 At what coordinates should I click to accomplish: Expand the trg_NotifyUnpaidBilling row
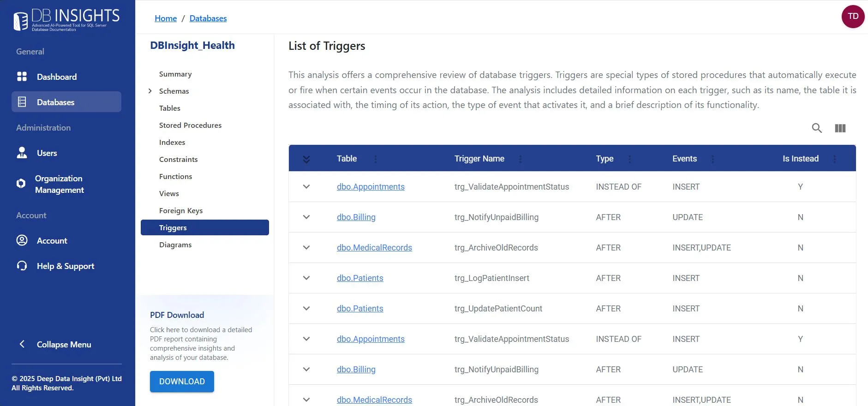click(x=306, y=217)
